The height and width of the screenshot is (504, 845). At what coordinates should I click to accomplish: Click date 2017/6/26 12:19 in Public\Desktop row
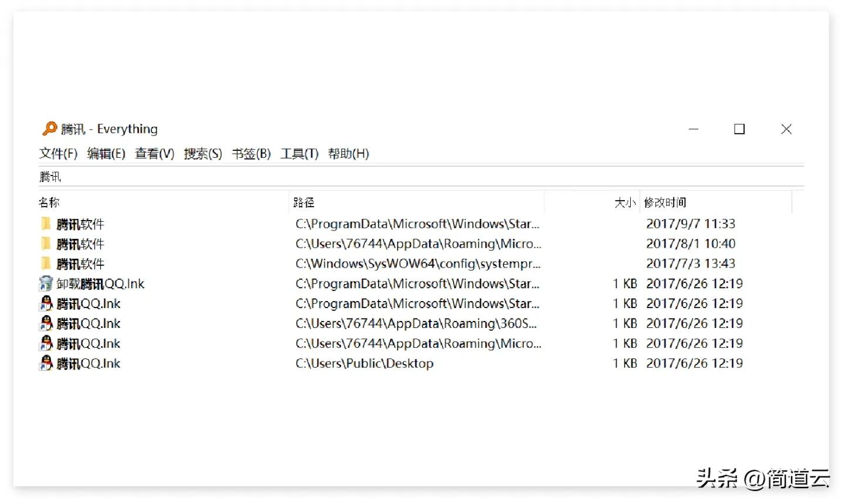point(694,363)
